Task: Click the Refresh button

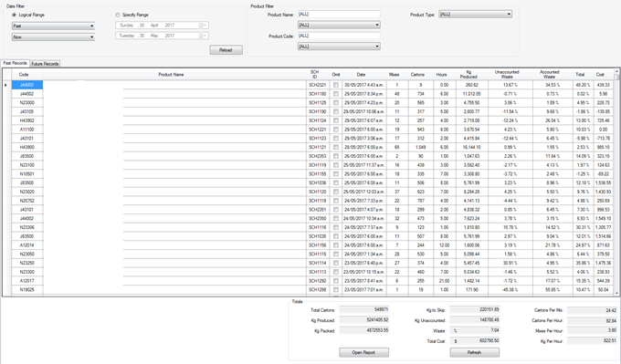Action: tap(475, 352)
